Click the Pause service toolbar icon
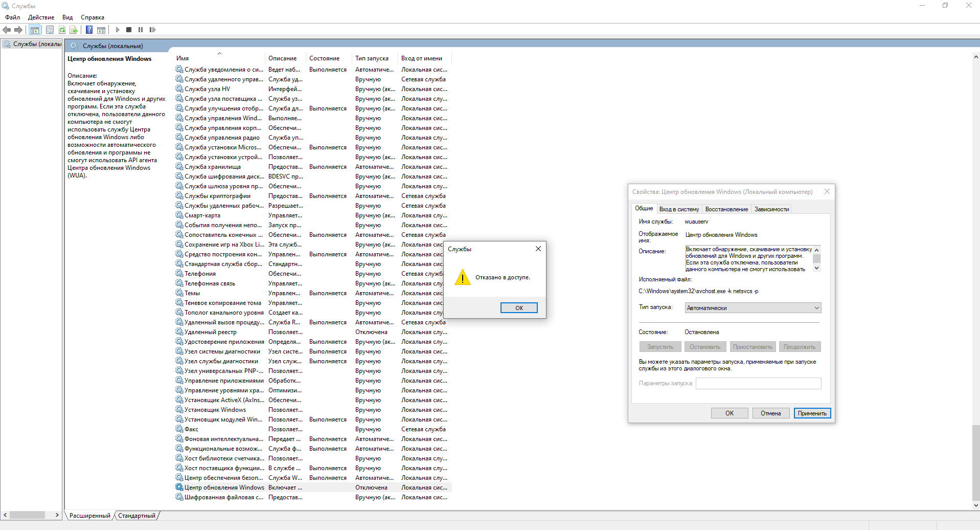The image size is (980, 530). 141,30
